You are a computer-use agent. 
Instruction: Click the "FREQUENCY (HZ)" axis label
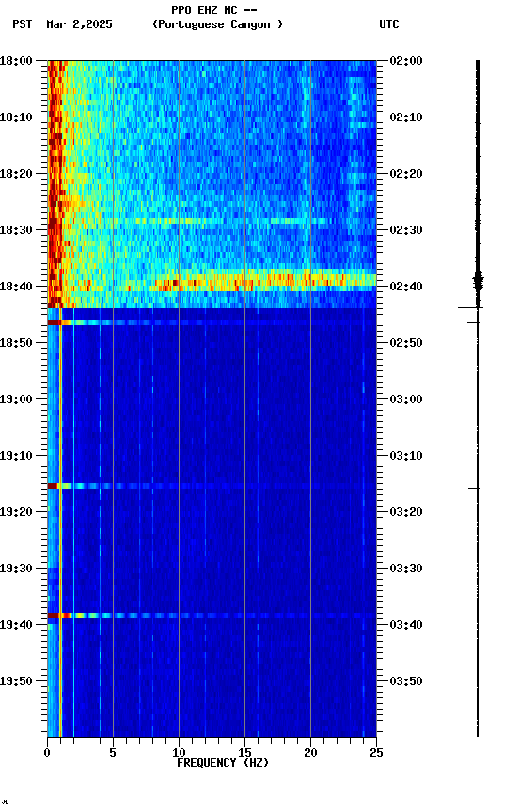click(223, 763)
